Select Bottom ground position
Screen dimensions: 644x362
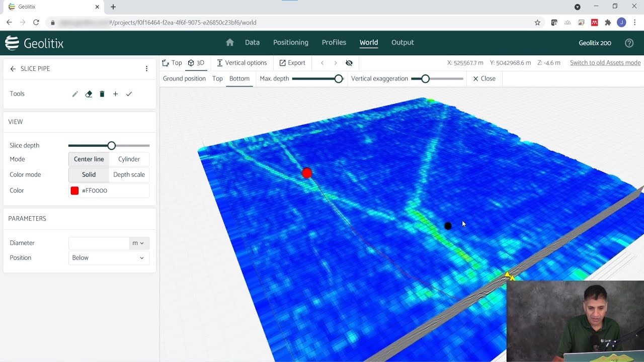pos(239,79)
